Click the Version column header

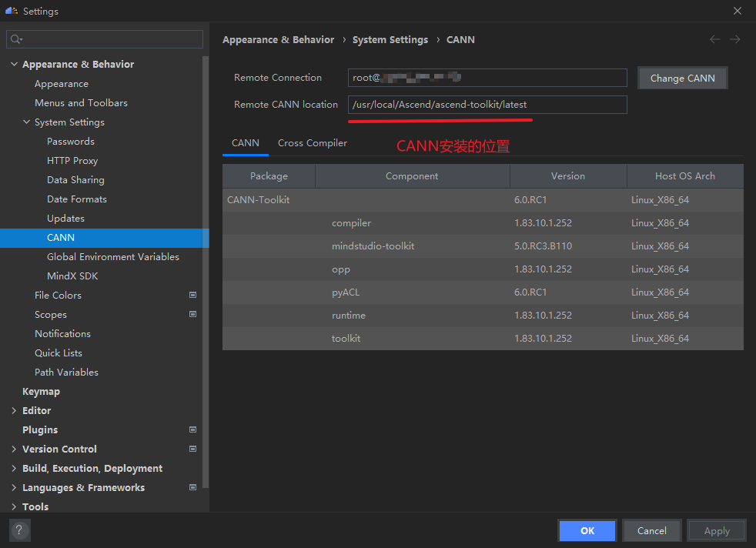tap(568, 176)
